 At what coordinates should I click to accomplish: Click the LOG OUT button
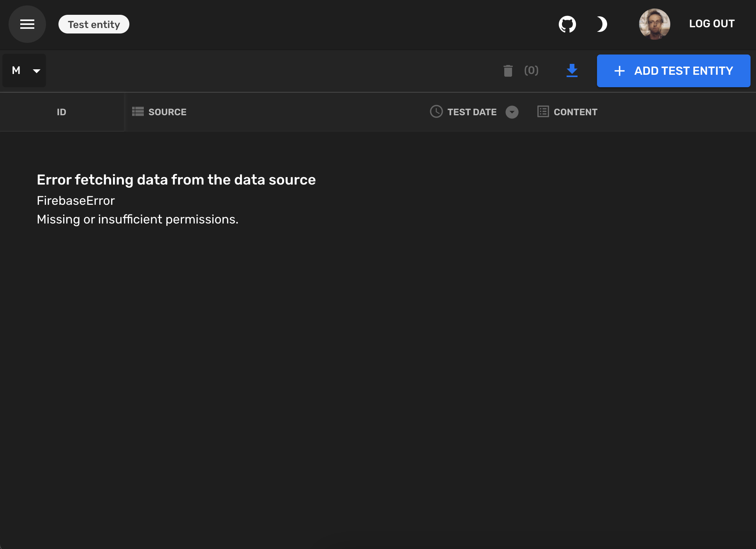[x=712, y=24]
